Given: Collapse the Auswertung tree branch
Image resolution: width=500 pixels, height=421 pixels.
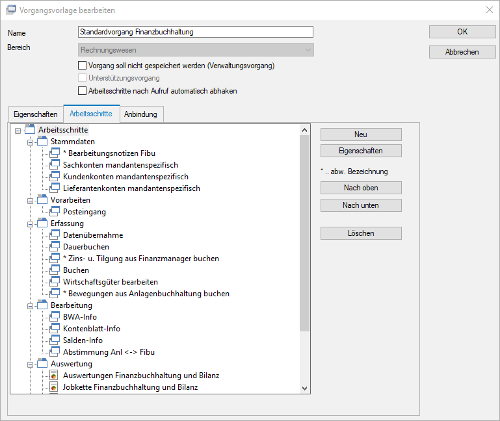Looking at the screenshot, I should (30, 365).
